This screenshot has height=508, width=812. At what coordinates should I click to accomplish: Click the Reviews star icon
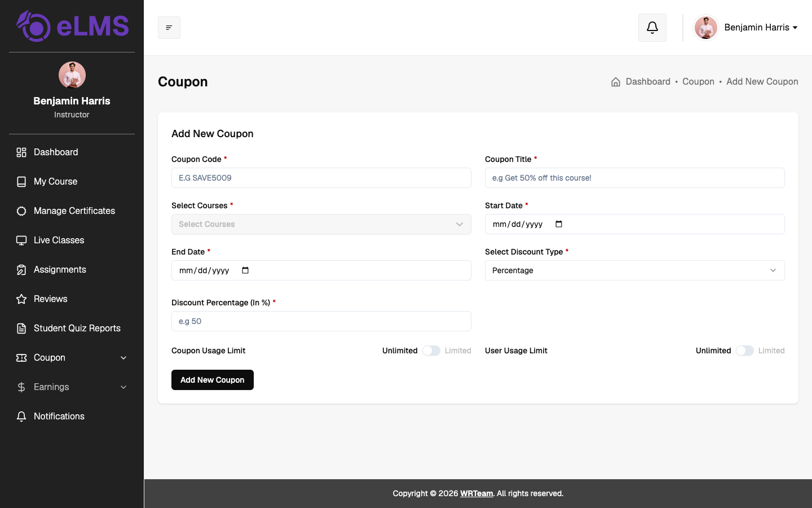pos(21,299)
